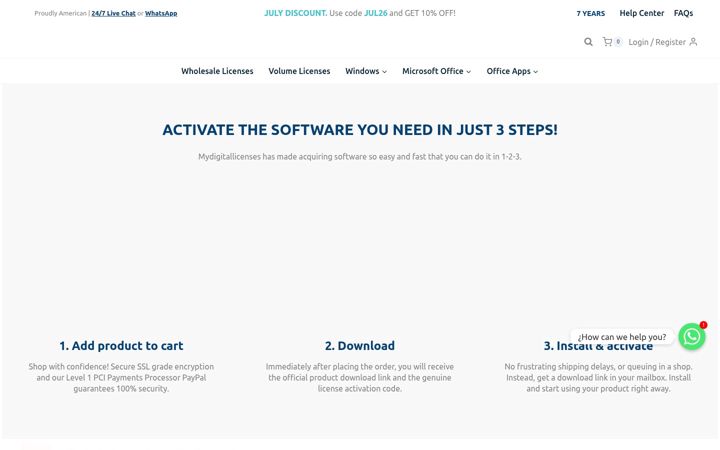Click the '1. Add product to cart' heading

(121, 346)
